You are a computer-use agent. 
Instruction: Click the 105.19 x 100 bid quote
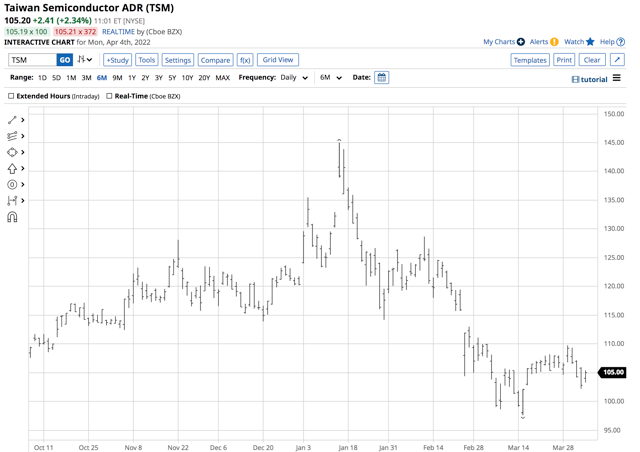coord(27,31)
